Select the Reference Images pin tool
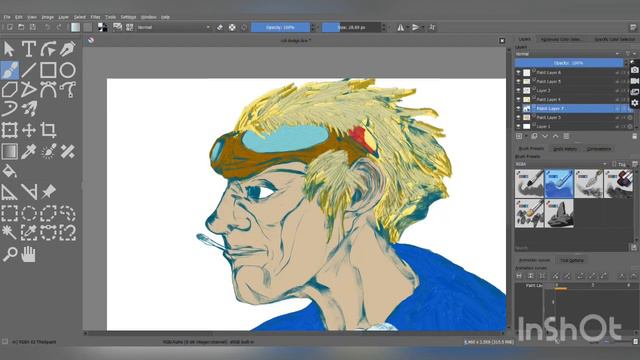Image resolution: width=640 pixels, height=360 pixels. pos(48,192)
